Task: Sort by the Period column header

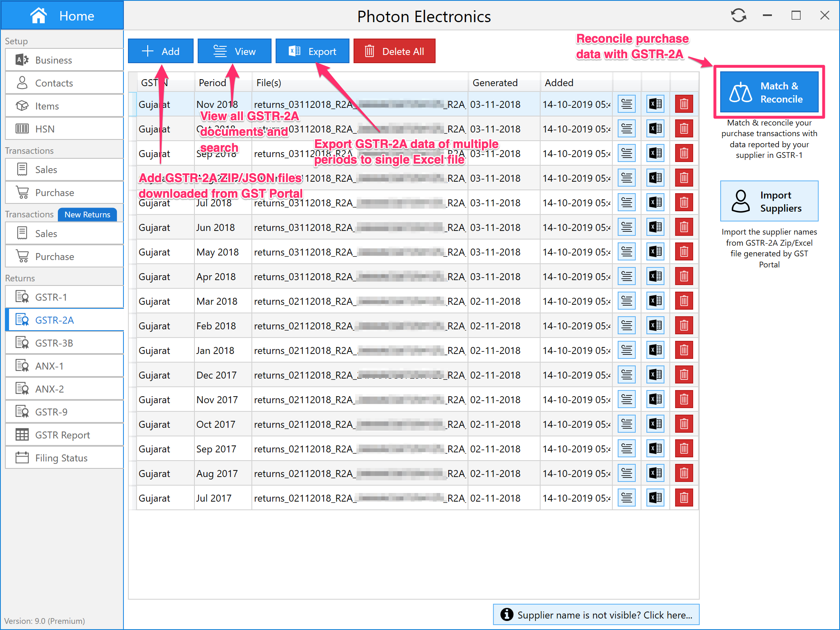Action: [x=212, y=83]
